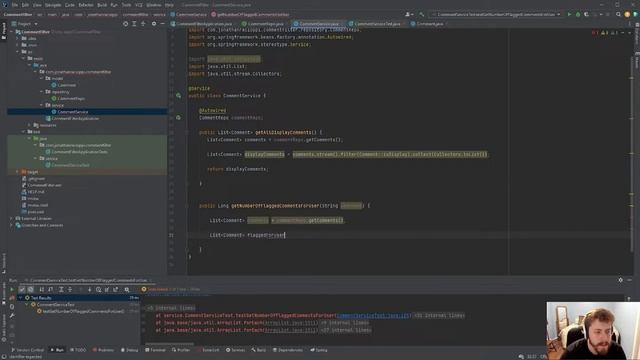Click Sort Alphabetically in test toolbar
Image resolution: width=640 pixels, height=360 pixels.
point(42,289)
